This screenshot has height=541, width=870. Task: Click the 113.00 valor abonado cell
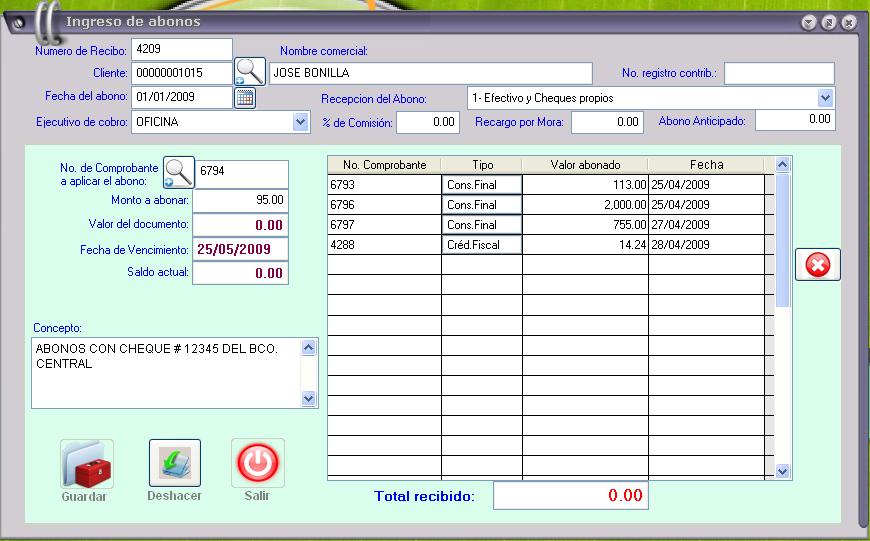585,185
